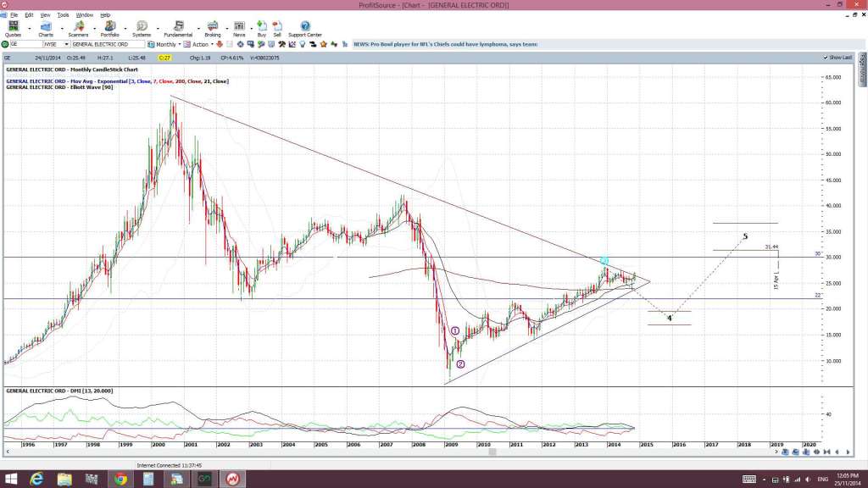
Task: Click the Internet Connected status text
Action: coord(170,466)
